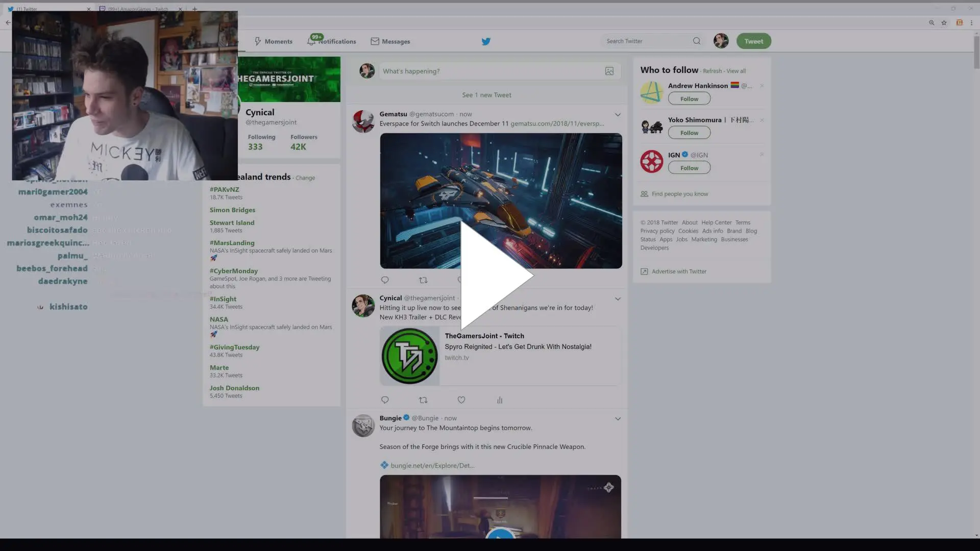Click the Gematsu profile avatar
This screenshot has width=980, height=551.
tap(363, 121)
